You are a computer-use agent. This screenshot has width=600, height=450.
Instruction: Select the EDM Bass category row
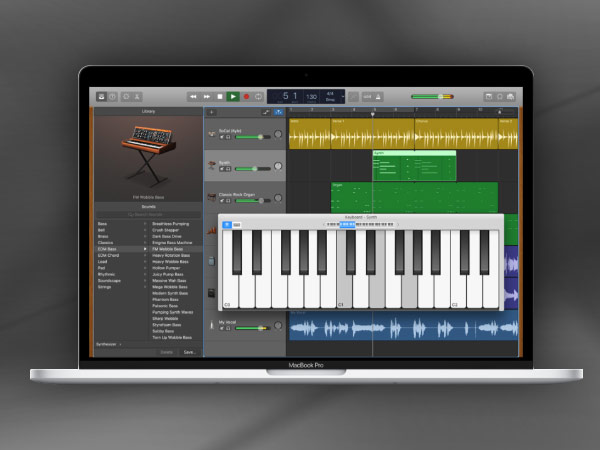click(122, 249)
